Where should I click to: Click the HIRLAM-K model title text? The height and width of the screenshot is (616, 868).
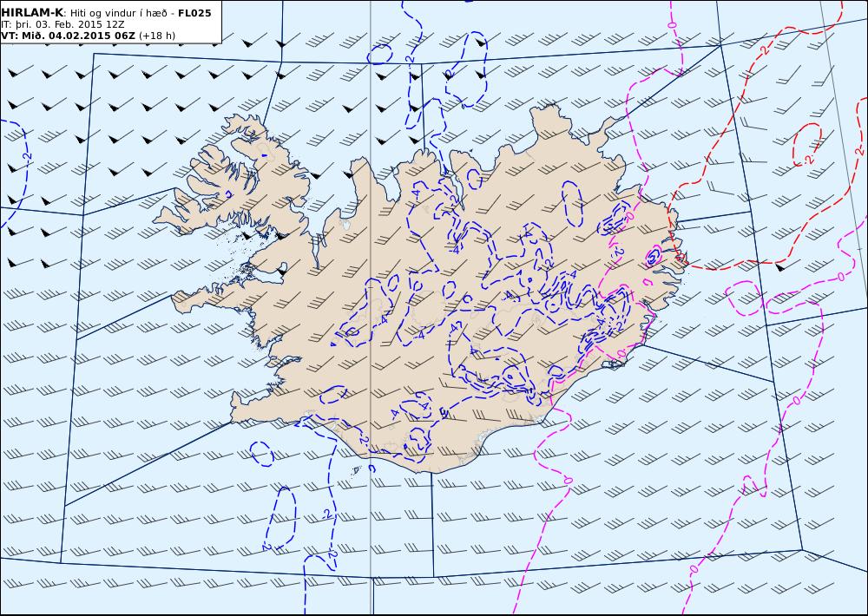(32, 13)
